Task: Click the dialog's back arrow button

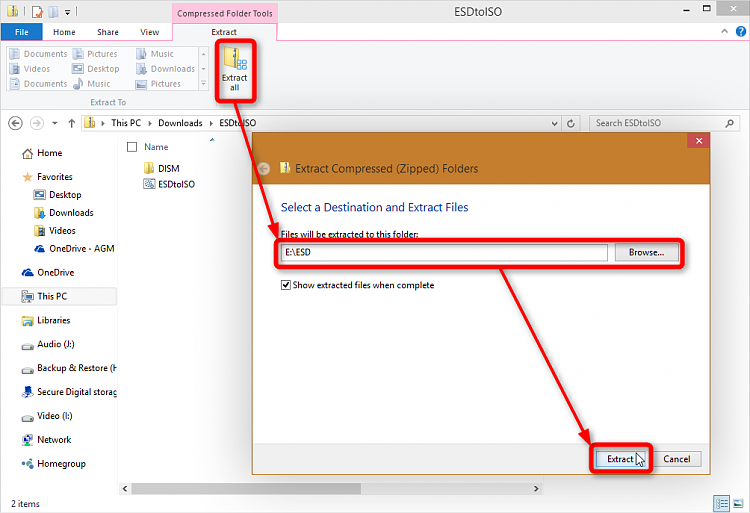Action: (264, 168)
